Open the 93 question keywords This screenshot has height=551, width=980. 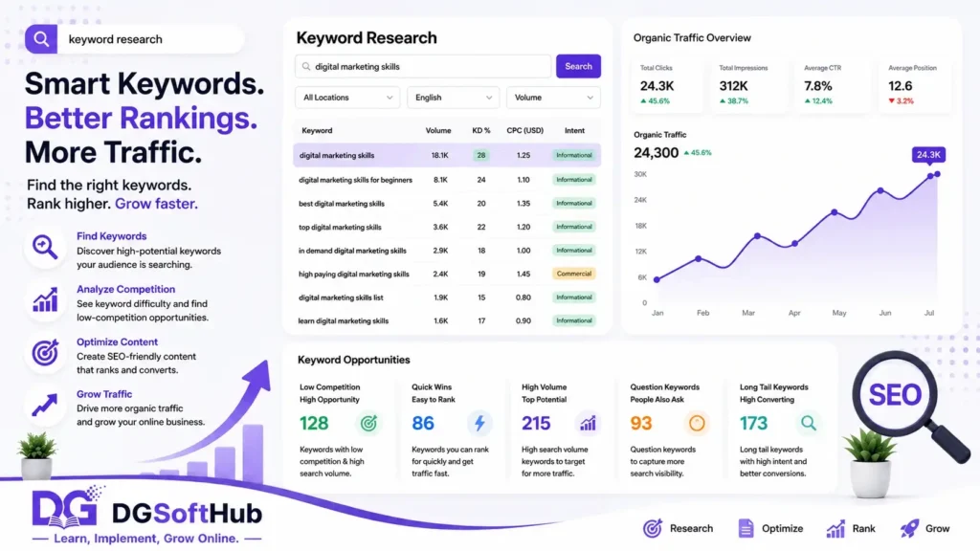click(x=641, y=424)
